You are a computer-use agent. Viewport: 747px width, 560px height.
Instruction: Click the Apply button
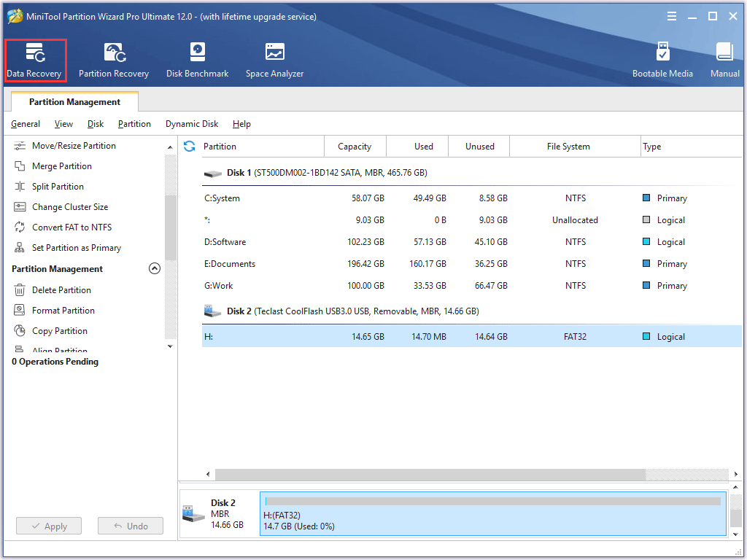49,526
